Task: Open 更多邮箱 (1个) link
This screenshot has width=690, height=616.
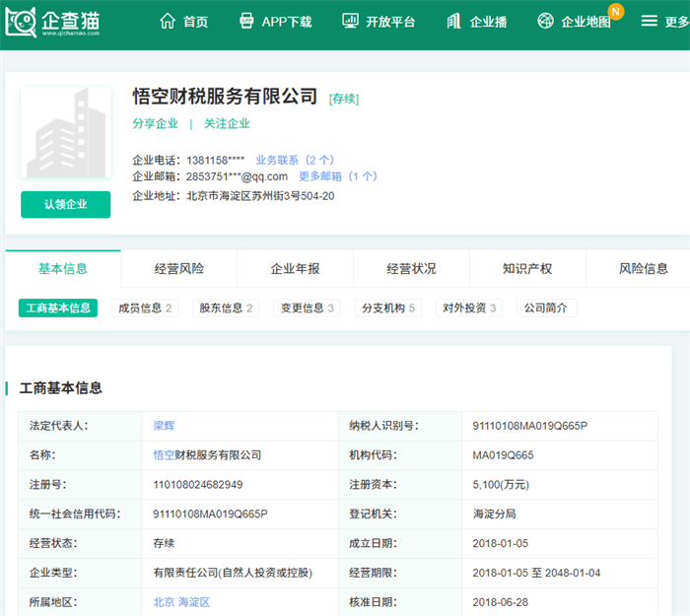Action: 338,176
